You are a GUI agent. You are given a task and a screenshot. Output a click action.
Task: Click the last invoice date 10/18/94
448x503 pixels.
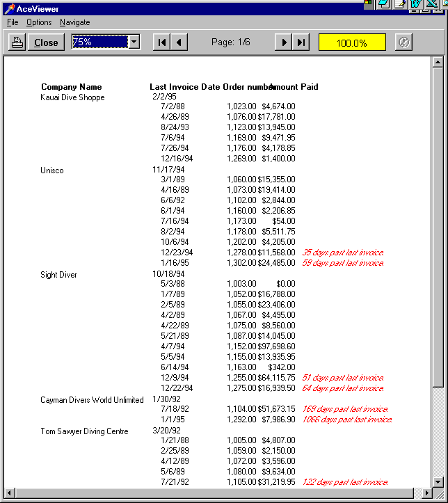(168, 274)
